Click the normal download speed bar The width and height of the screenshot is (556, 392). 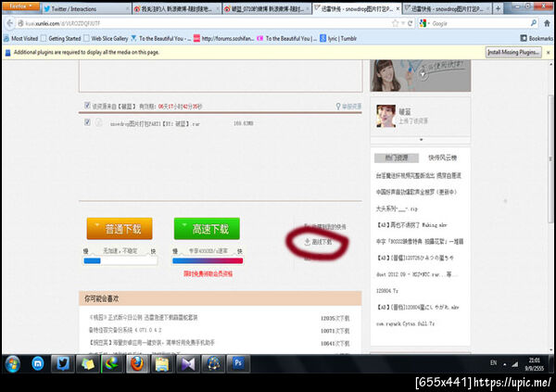120,260
